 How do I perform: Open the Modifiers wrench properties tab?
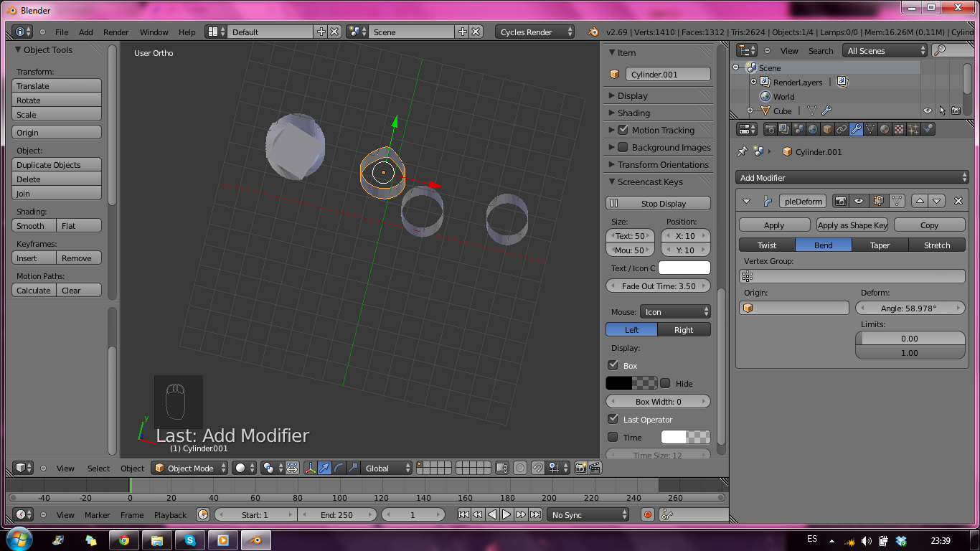[856, 129]
